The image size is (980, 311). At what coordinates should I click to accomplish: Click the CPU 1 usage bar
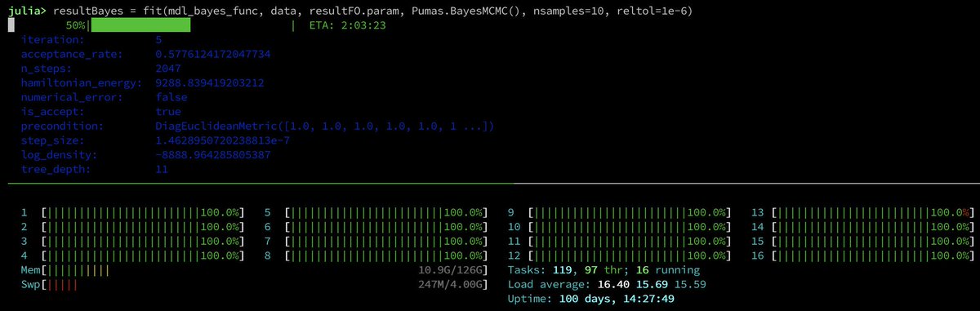pyautogui.click(x=143, y=212)
